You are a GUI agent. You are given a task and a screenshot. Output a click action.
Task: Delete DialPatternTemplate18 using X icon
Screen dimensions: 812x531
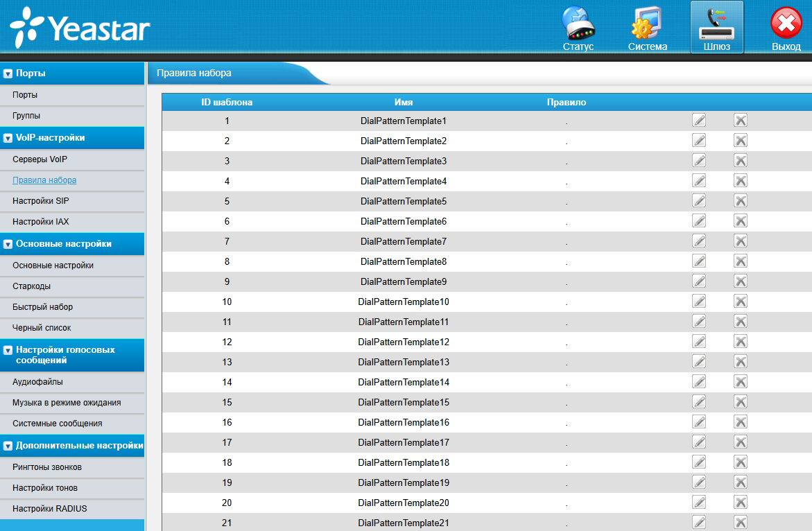click(x=741, y=462)
